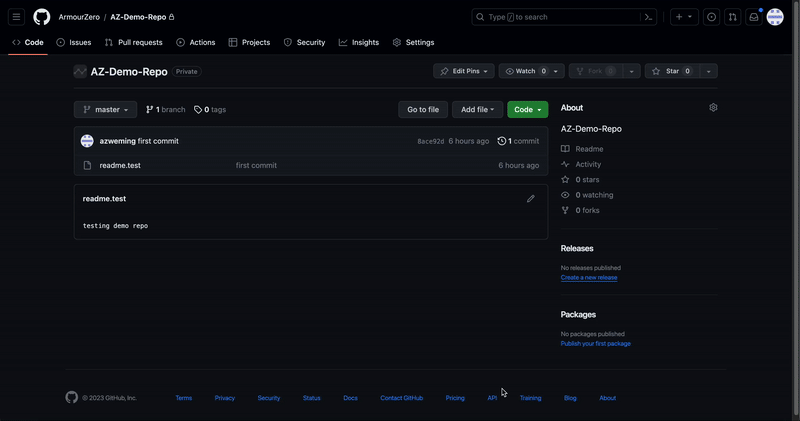Click Publish your first package
Image resolution: width=800 pixels, height=421 pixels.
tap(595, 343)
